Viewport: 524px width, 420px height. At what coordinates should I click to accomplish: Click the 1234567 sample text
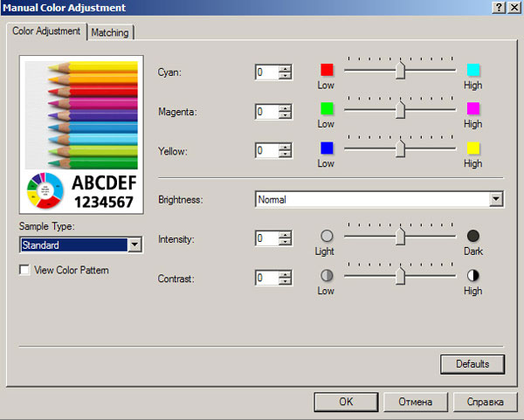click(104, 203)
